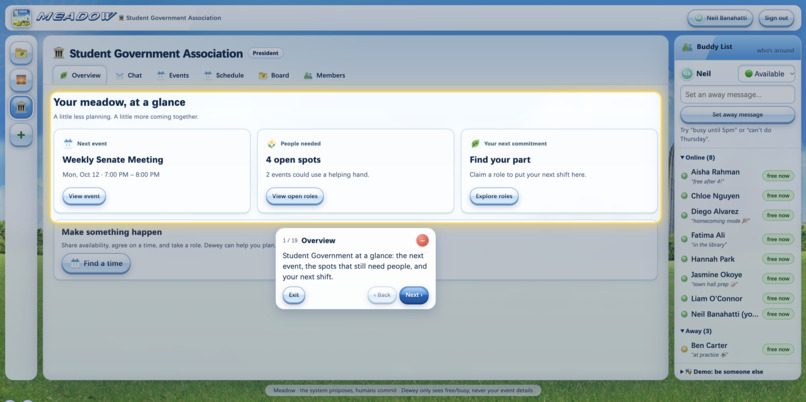Click Aisha Rahman's green status dot
Screen dimensions: 806x402
[684, 176]
